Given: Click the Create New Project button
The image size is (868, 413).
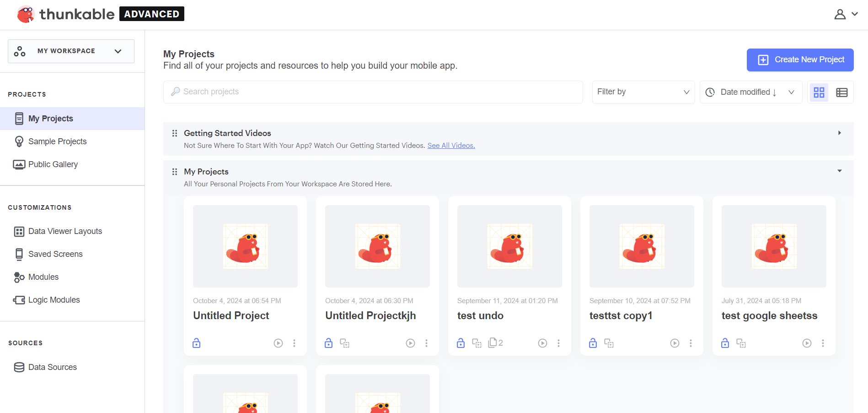Looking at the screenshot, I should (800, 60).
